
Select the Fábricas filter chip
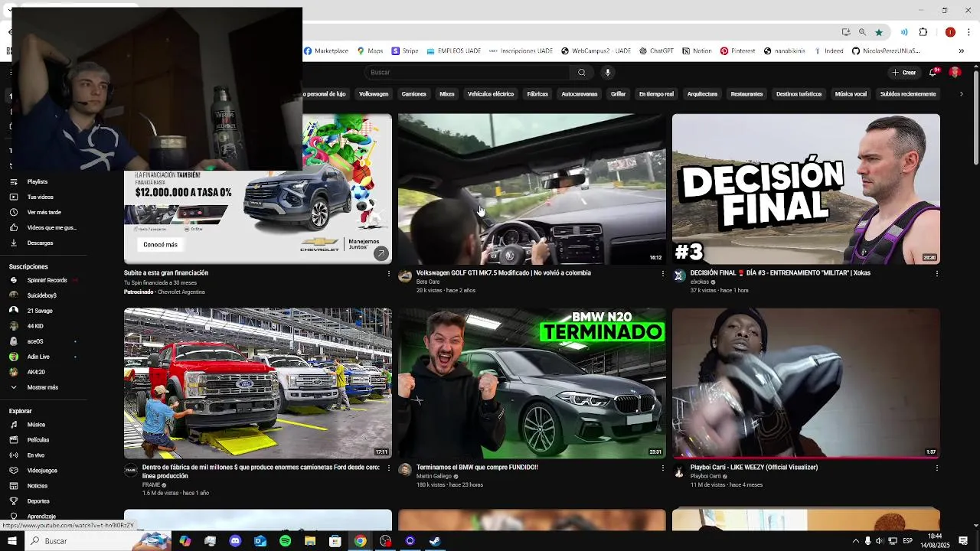click(537, 94)
